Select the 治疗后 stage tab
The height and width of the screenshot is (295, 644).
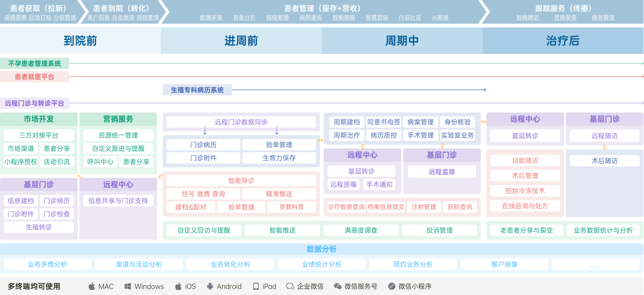click(562, 41)
